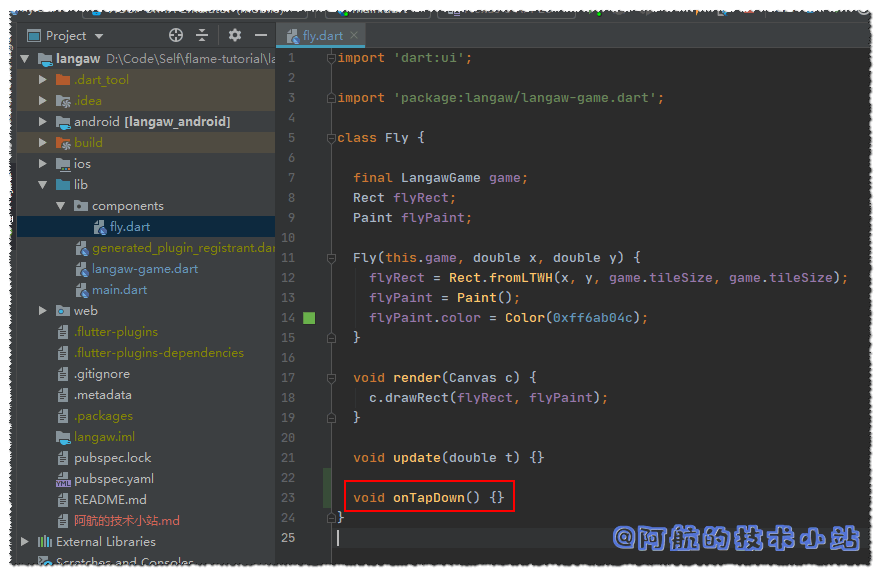Click the .gitignore file

[101, 374]
